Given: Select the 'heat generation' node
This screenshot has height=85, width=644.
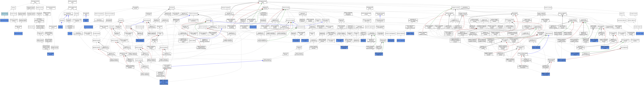Looking at the screenshot, I should click(x=253, y=27).
